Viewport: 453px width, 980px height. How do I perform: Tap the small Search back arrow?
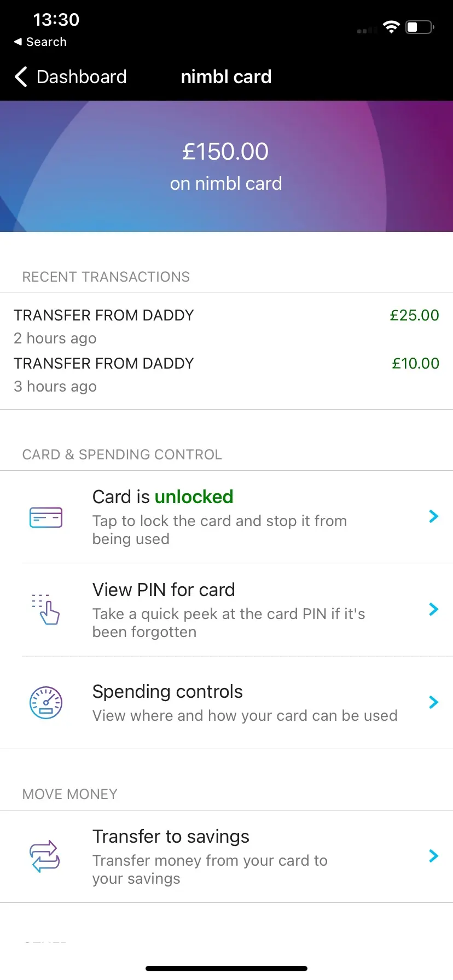coord(18,42)
